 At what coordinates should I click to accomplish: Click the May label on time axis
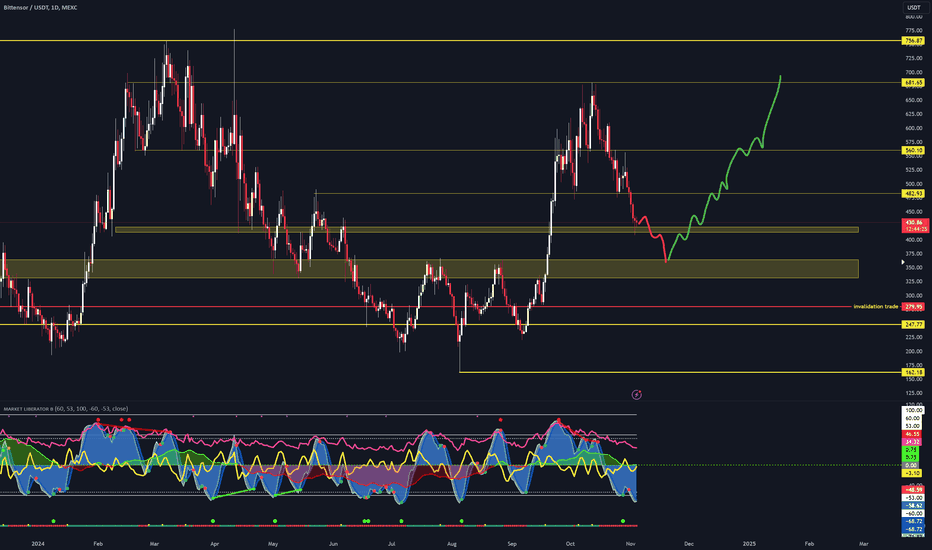coord(273,543)
